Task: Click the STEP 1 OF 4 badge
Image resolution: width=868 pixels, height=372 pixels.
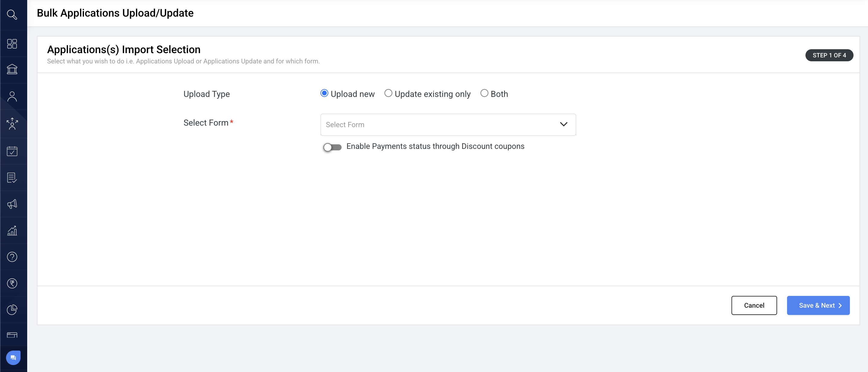Action: [x=829, y=55]
